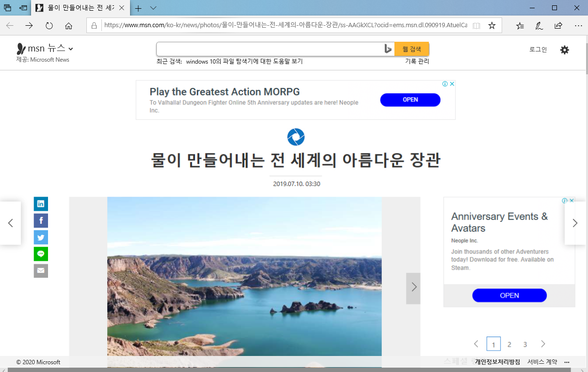Click the 웹 검색 button
This screenshot has height=372, width=588.
click(x=412, y=49)
